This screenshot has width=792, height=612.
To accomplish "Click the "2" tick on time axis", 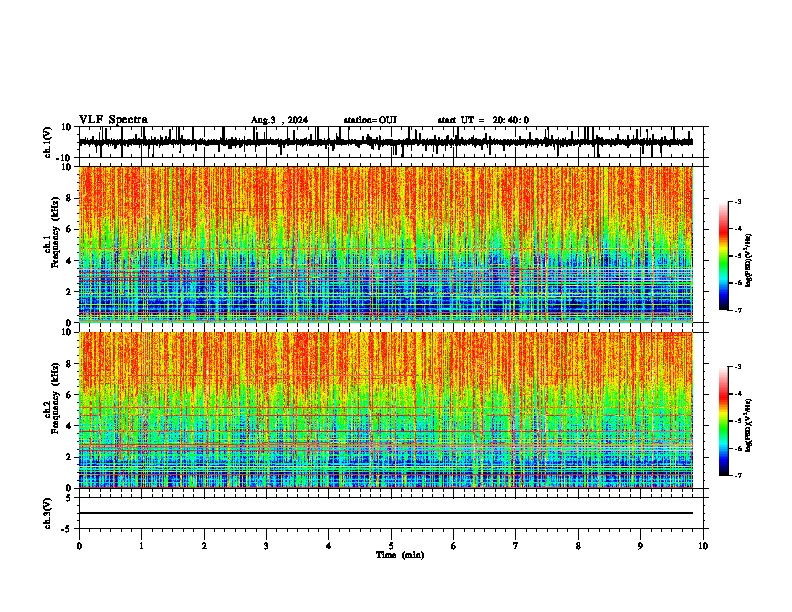I will click(204, 546).
